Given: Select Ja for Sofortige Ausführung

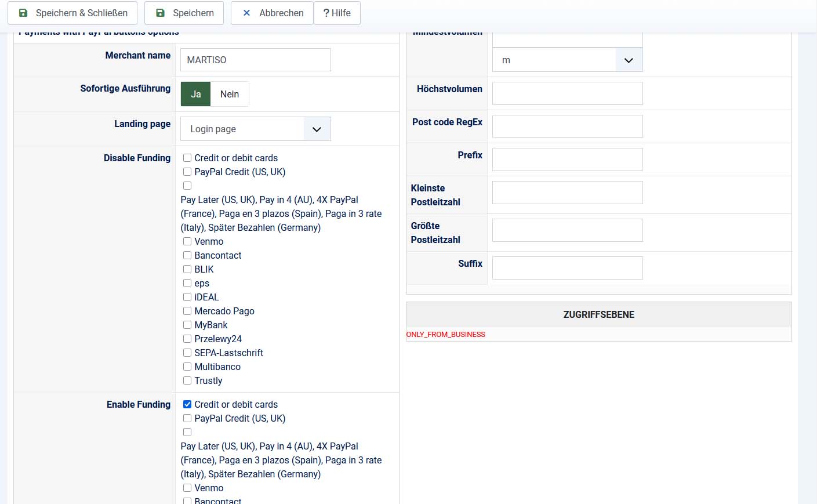Looking at the screenshot, I should click(196, 94).
